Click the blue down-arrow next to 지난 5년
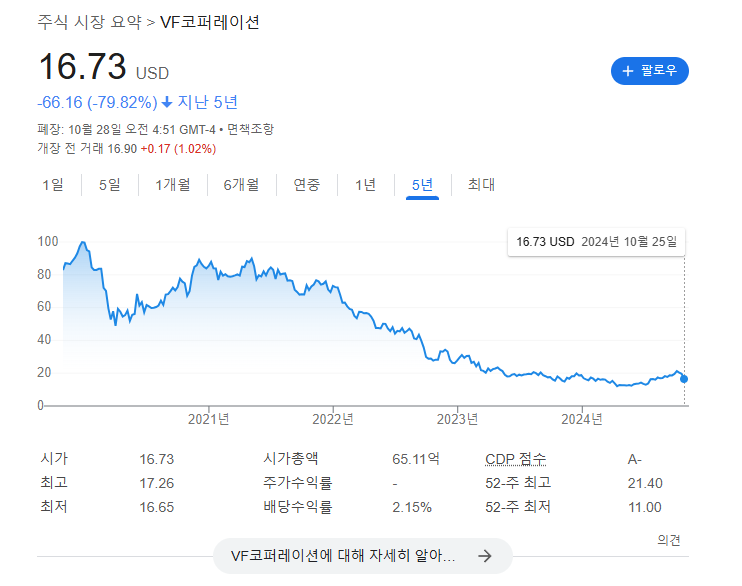 tap(167, 102)
